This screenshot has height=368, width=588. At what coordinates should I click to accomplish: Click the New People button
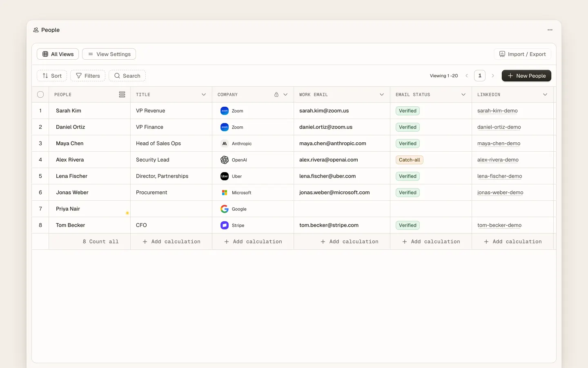click(x=526, y=76)
